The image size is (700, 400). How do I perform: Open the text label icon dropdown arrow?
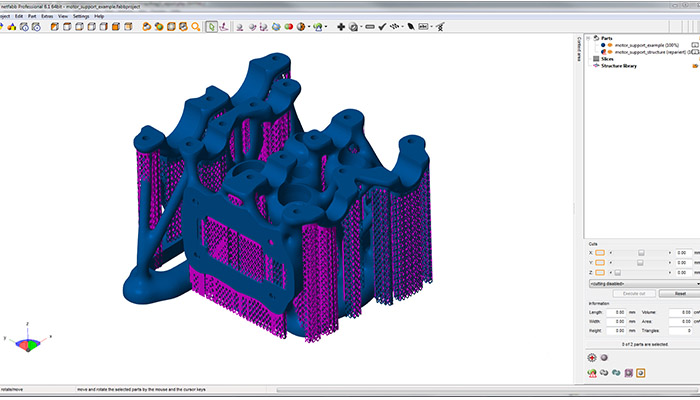tap(431, 27)
